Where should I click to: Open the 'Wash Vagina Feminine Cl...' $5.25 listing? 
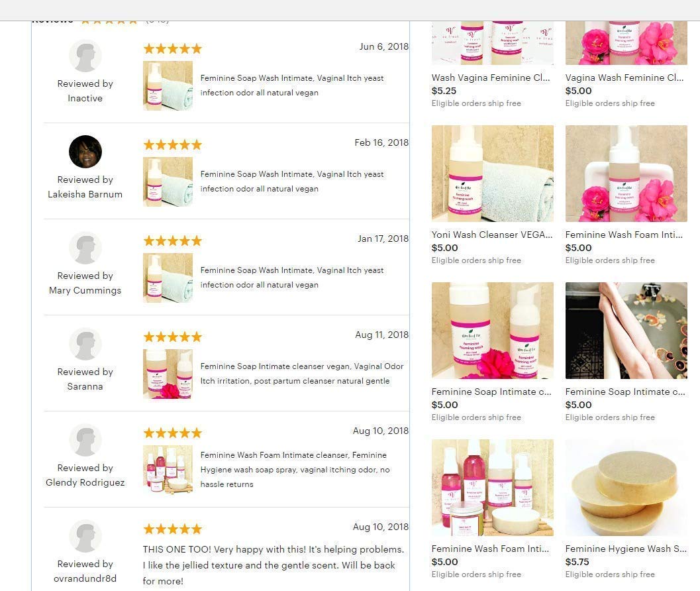click(491, 78)
